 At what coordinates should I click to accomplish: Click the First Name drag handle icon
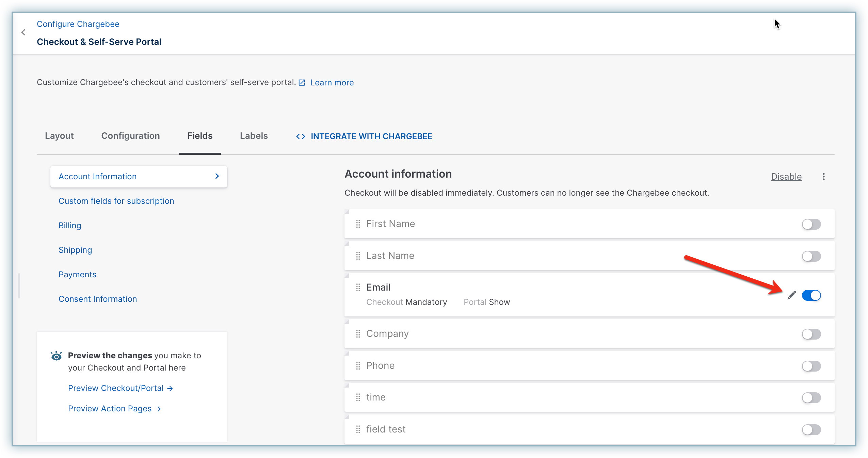pyautogui.click(x=358, y=224)
